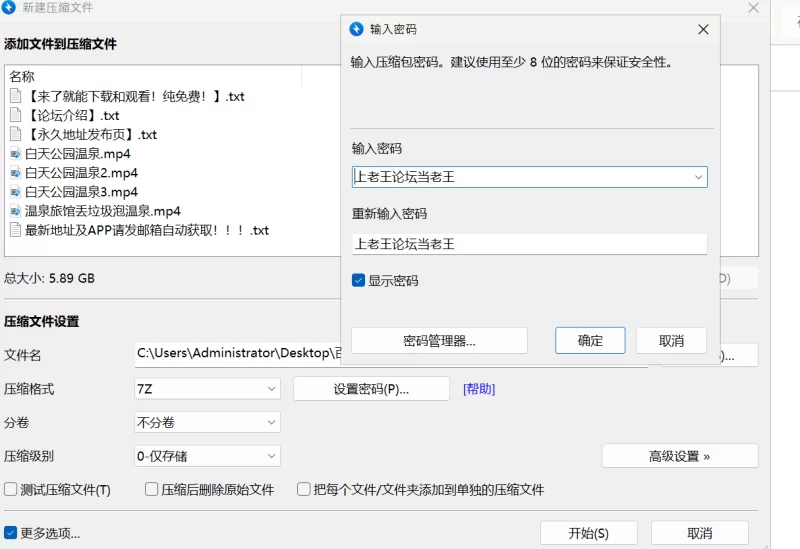The height and width of the screenshot is (549, 800).
Task: Tick 压缩后删除原始文件 checkbox
Action: coord(152,490)
